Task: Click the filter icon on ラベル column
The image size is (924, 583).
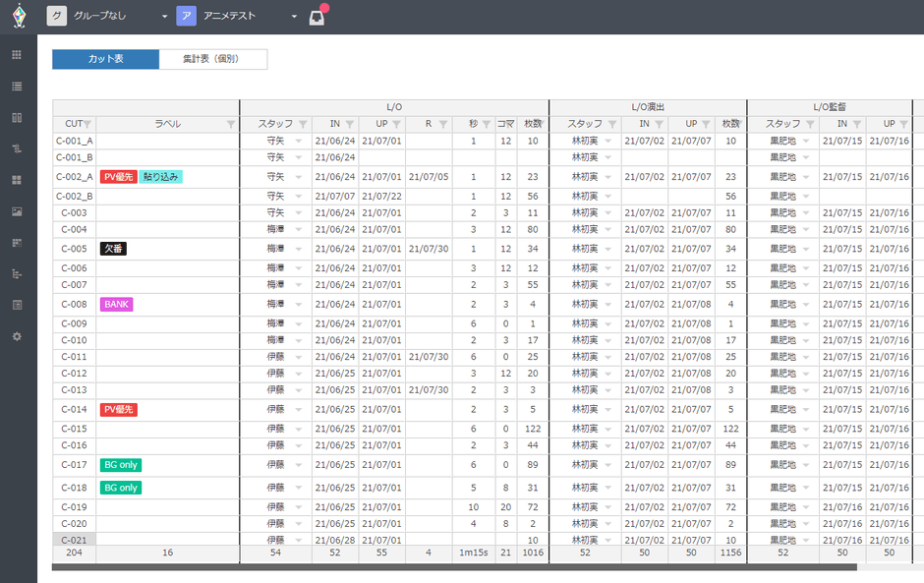Action: click(231, 124)
